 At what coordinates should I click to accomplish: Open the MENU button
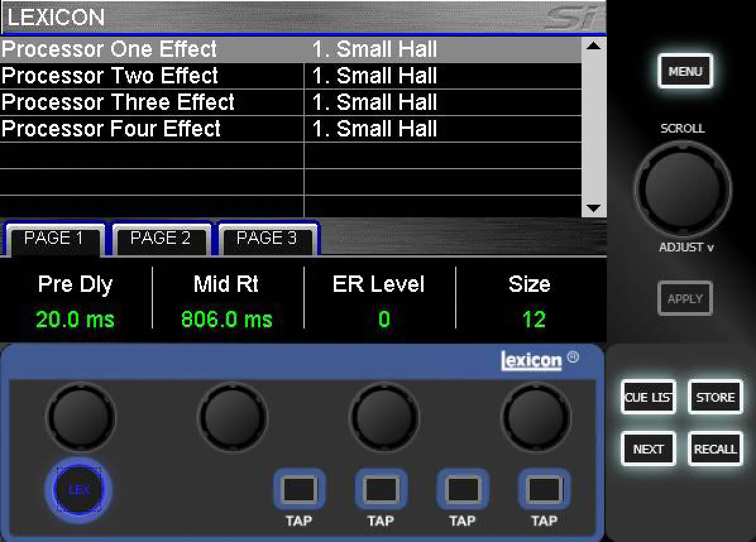[685, 71]
